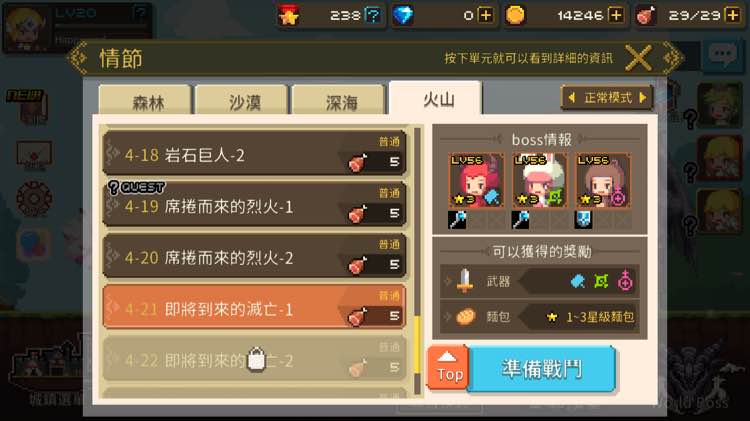
Task: Select stage 4-19 席捲而來的烈火-1
Action: tap(254, 206)
